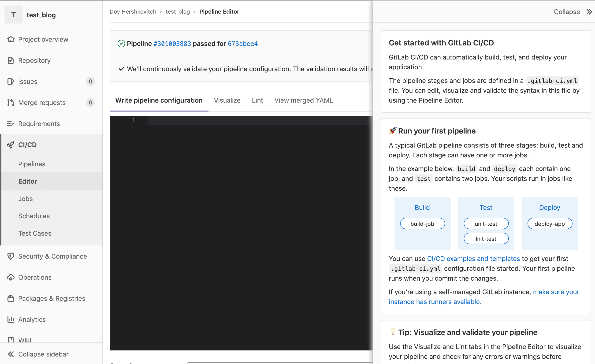Image resolution: width=595 pixels, height=364 pixels.
Task: Select the CI/CD rocket icon
Action: coord(11,145)
